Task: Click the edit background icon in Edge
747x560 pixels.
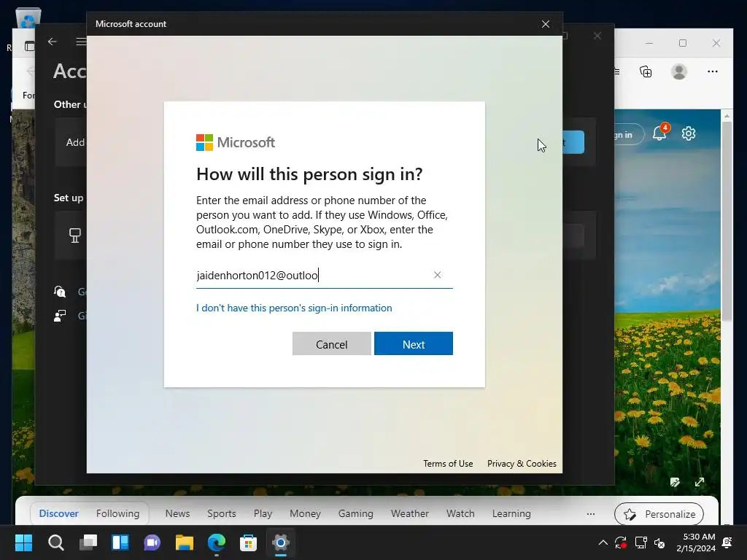Action: [675, 483]
